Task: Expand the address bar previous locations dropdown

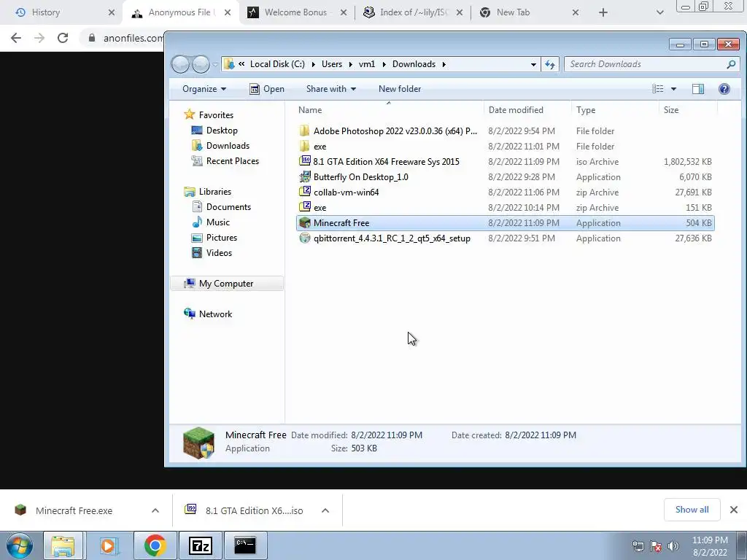Action: point(533,64)
